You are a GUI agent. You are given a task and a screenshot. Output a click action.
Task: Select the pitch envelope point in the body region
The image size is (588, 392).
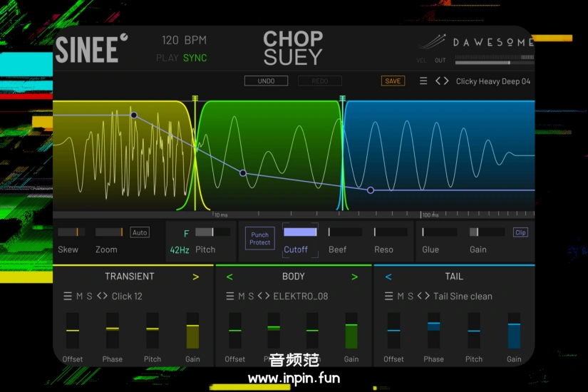click(243, 173)
